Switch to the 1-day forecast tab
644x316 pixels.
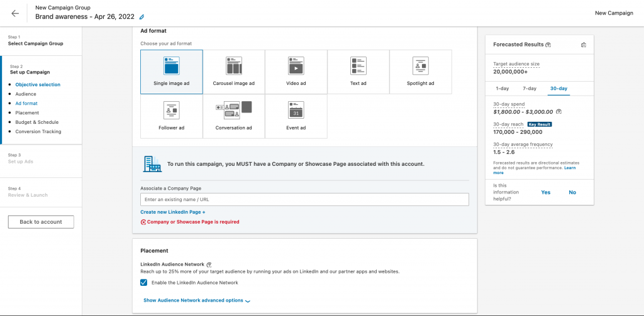(502, 89)
